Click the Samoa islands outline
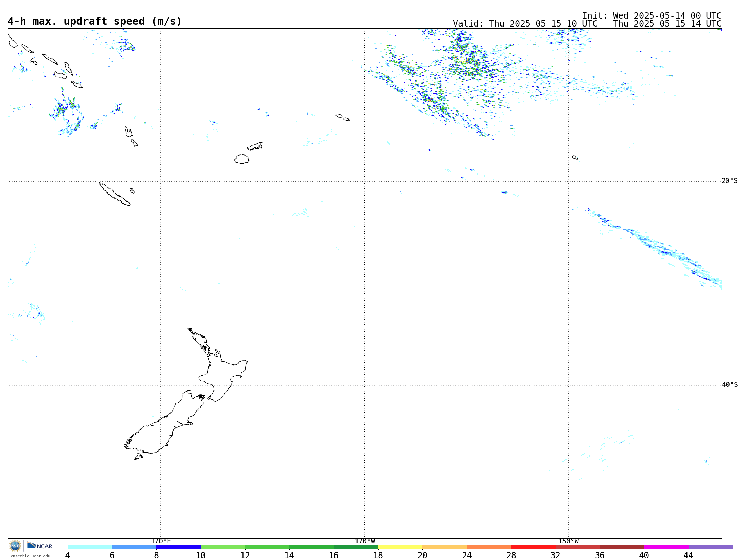This screenshot has width=744, height=560. (342, 117)
